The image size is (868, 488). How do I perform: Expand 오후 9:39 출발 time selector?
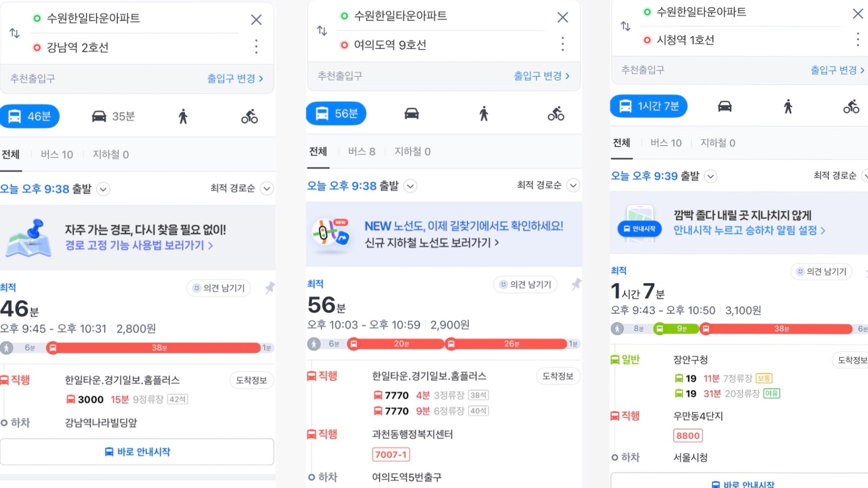coord(711,176)
